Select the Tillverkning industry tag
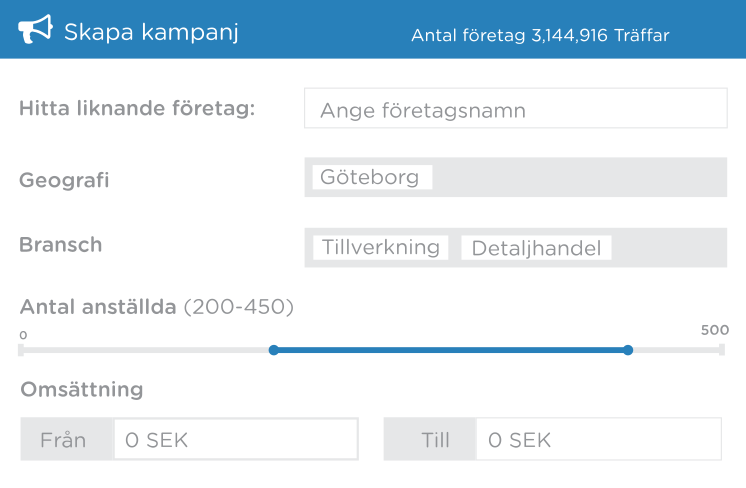This screenshot has height=488, width=746. 381,248
